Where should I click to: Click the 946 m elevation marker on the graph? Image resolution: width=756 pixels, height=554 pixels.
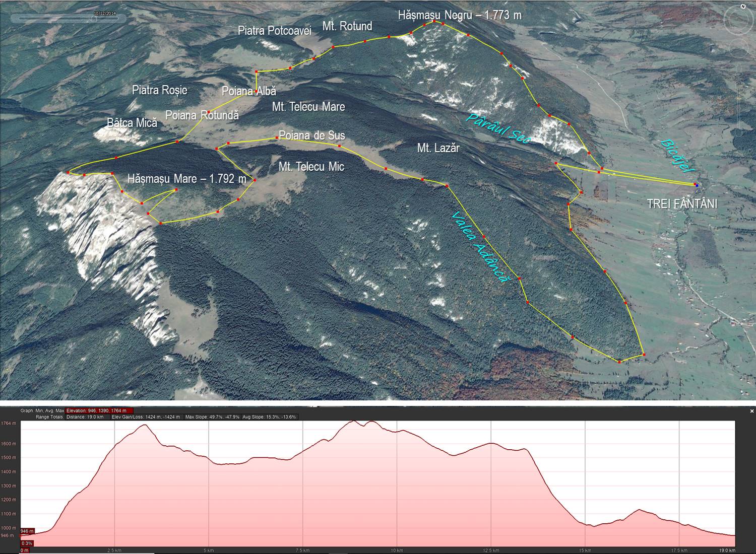point(27,531)
